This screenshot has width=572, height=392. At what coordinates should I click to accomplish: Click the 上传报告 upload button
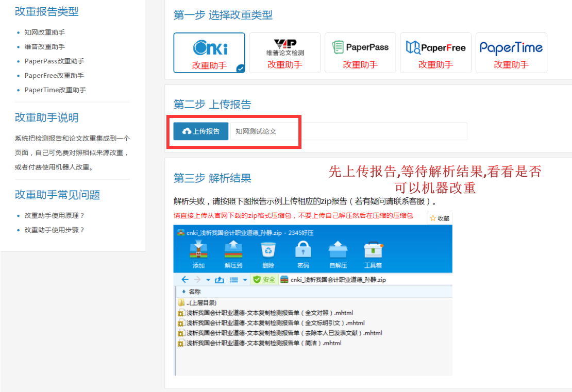tap(201, 131)
